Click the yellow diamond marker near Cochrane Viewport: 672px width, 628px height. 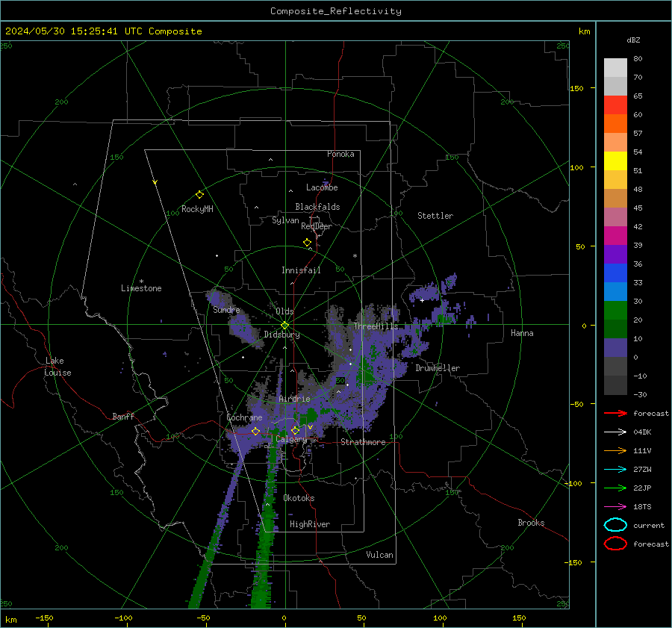pos(255,432)
